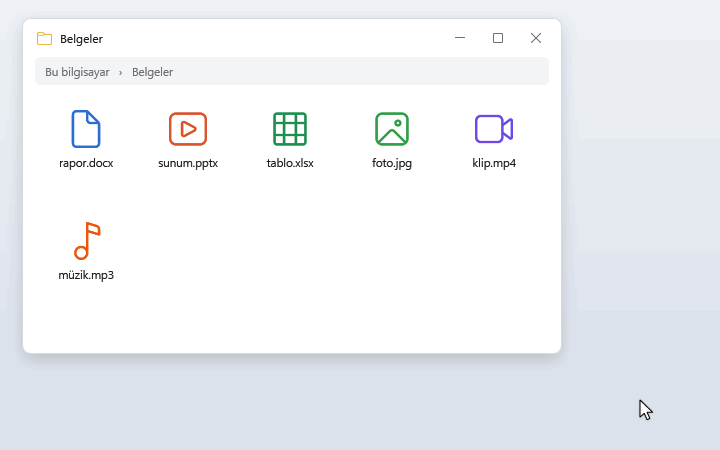This screenshot has height=450, width=720.
Task: Click the 'sunum.pptx' file name label
Action: pos(188,163)
